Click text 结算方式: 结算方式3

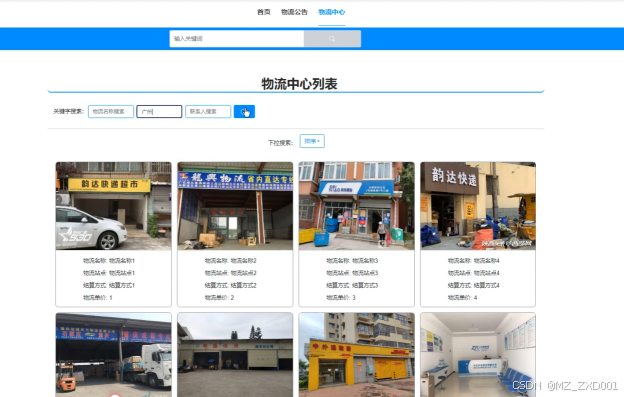point(352,285)
